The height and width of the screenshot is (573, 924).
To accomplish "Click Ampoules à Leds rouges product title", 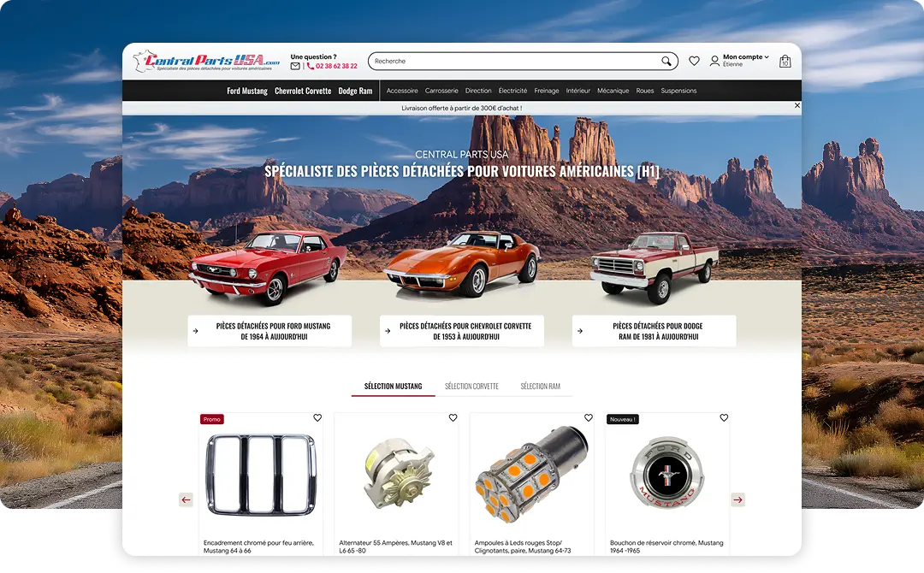I will point(523,546).
